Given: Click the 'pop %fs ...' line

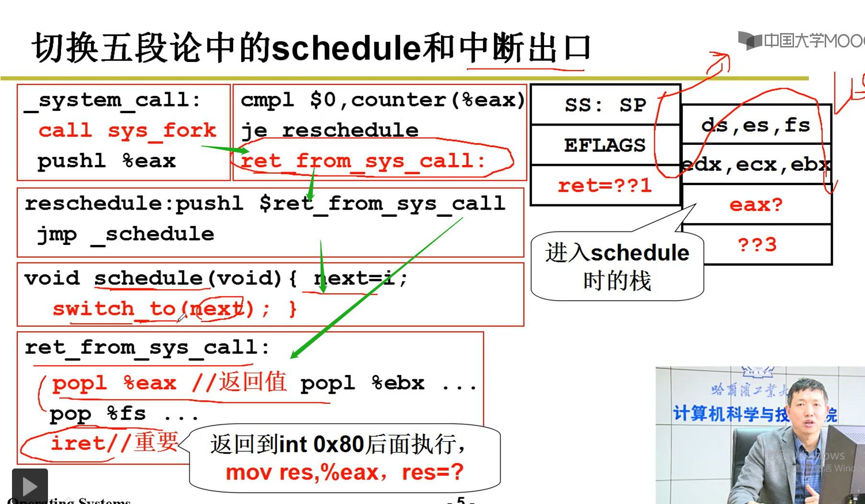Looking at the screenshot, I should point(124,413).
